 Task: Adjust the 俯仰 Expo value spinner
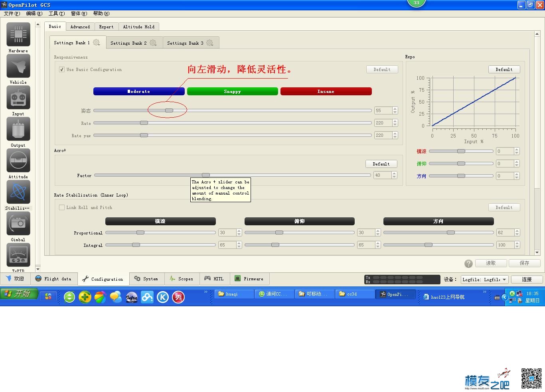click(x=517, y=163)
